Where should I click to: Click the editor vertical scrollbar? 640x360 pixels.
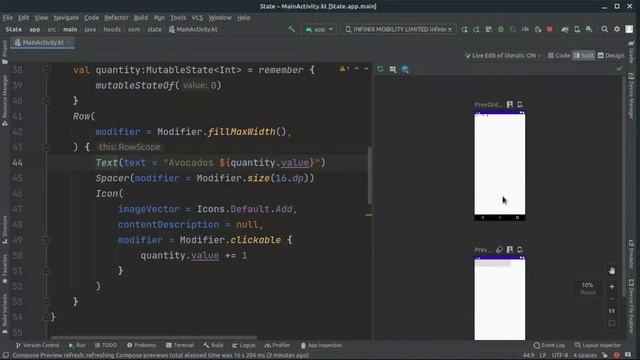[369, 175]
